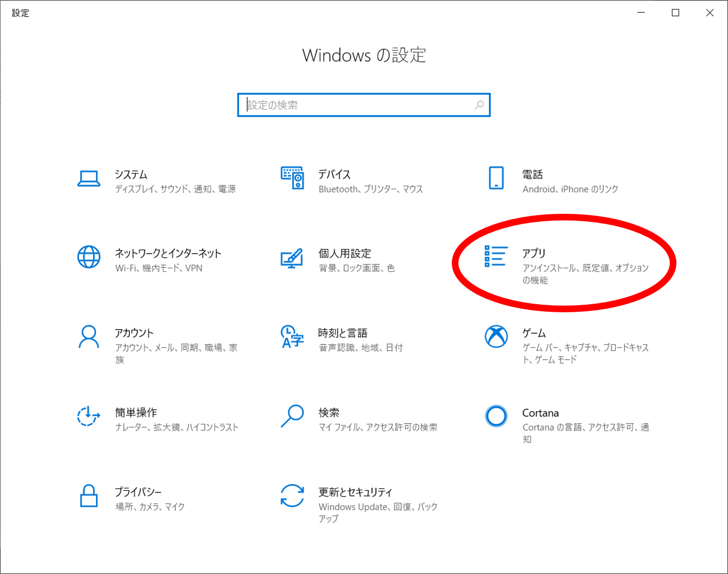This screenshot has height=574, width=728.
Task: Click text アカウント、メール、同期、職場、家族
Action: [177, 354]
